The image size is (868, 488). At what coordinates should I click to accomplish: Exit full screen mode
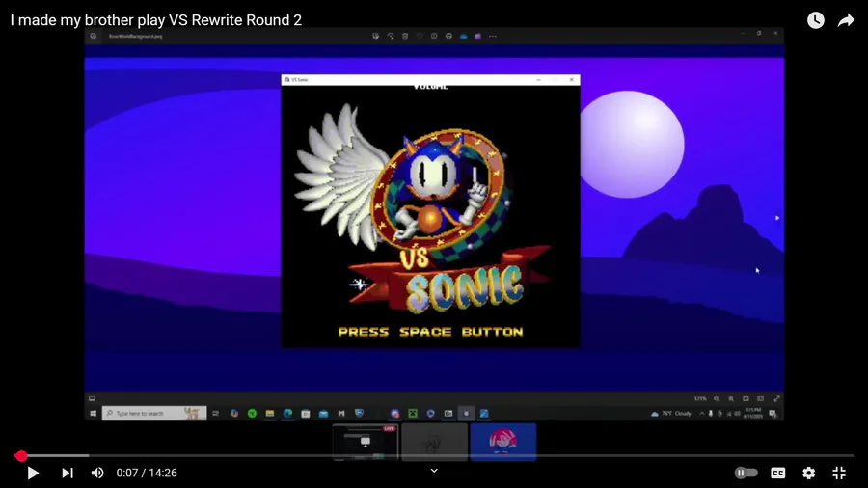click(x=839, y=474)
